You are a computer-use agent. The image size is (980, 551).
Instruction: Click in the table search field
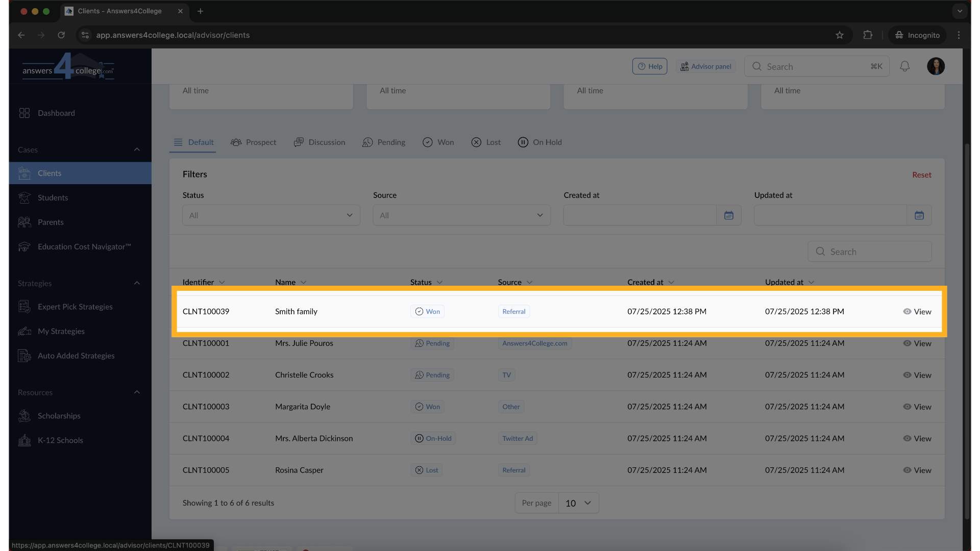click(870, 251)
